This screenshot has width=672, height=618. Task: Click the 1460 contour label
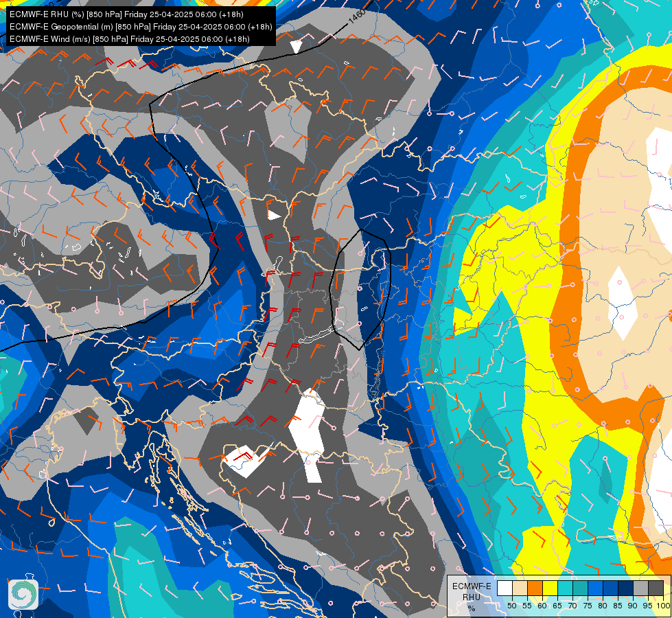pos(356,16)
